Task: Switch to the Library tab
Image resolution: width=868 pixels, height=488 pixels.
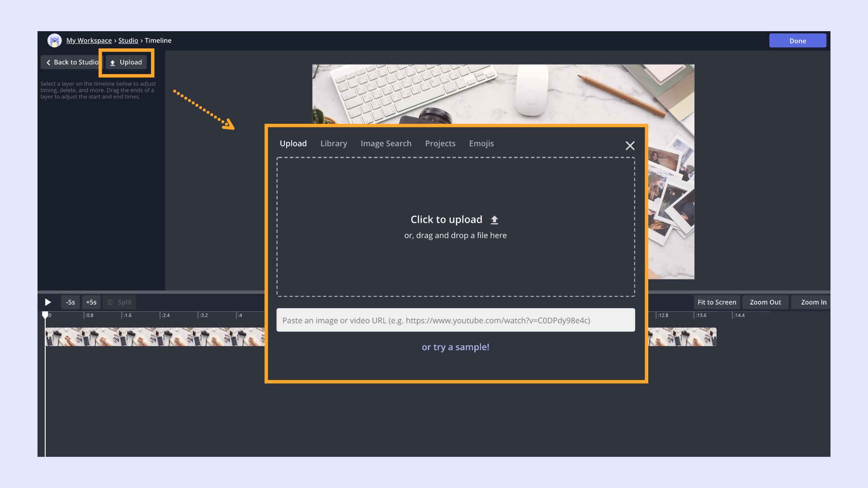Action: 334,144
